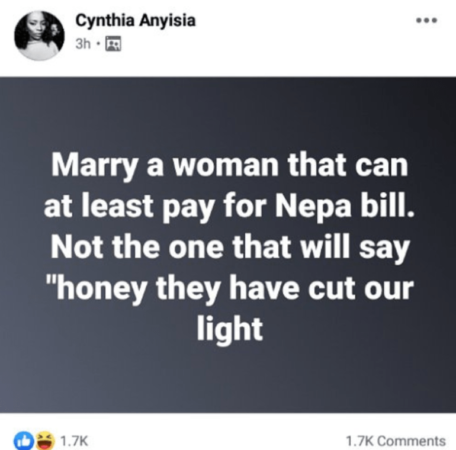
Task: Open Cynthia Anyisia's profile picture
Action: (39, 36)
